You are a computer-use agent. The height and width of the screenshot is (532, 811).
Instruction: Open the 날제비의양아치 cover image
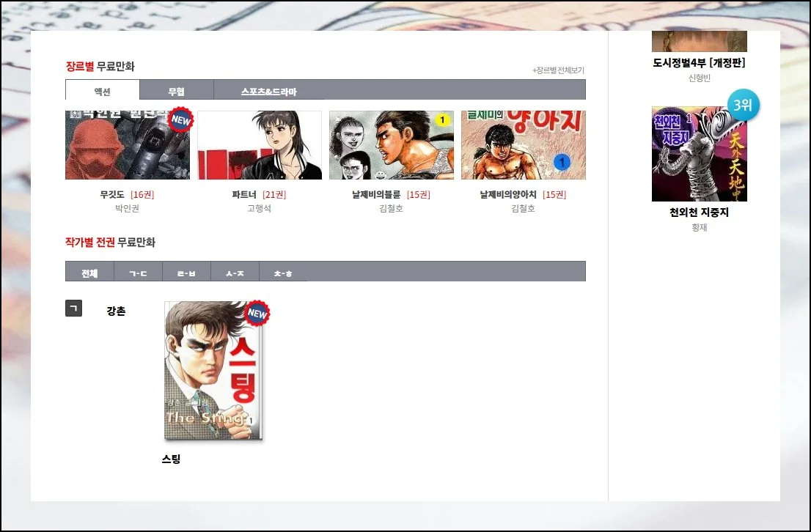523,145
